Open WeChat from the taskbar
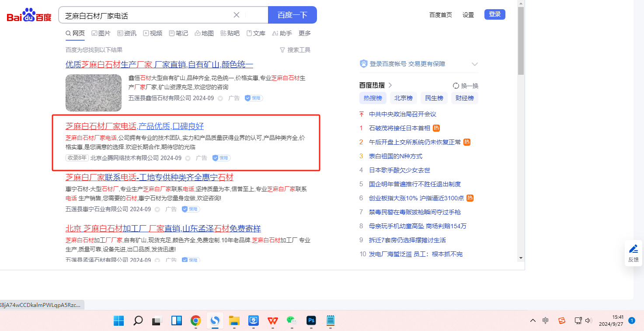The image size is (644, 331). (292, 321)
